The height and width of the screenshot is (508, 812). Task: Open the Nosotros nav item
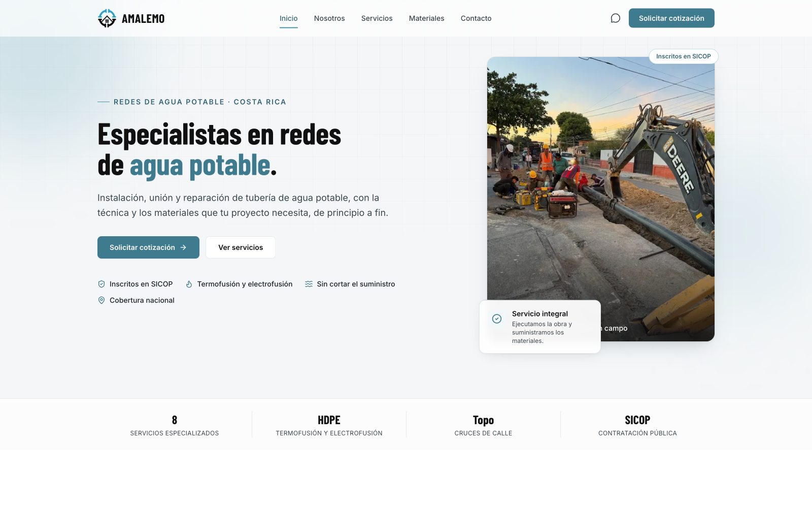(329, 18)
